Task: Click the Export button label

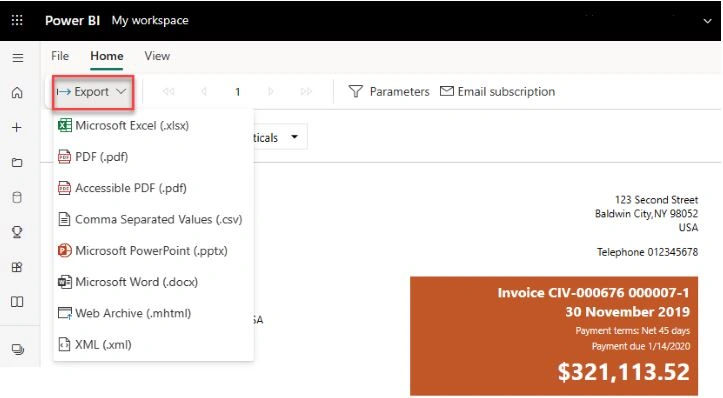Action: 91,92
